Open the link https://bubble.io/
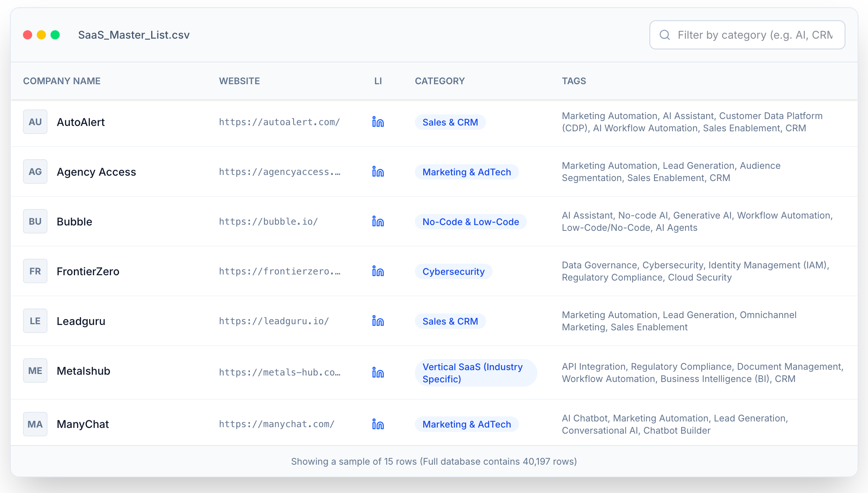Image resolution: width=868 pixels, height=493 pixels. tap(268, 221)
